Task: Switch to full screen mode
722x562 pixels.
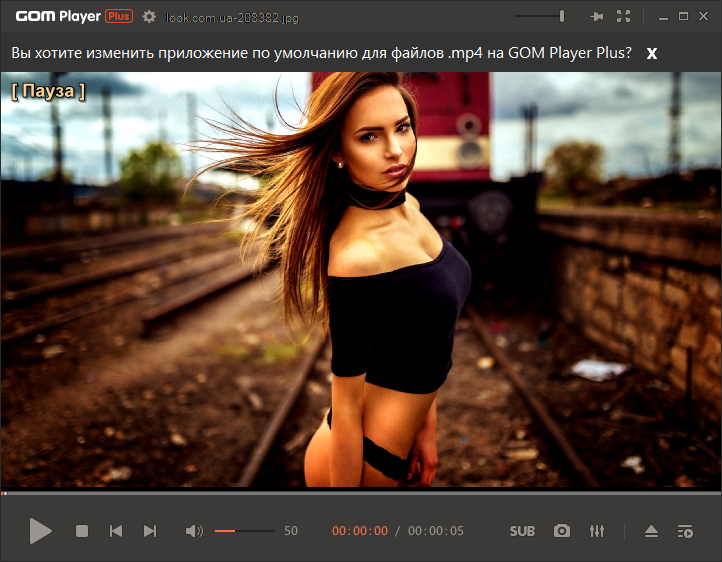Action: 623,17
